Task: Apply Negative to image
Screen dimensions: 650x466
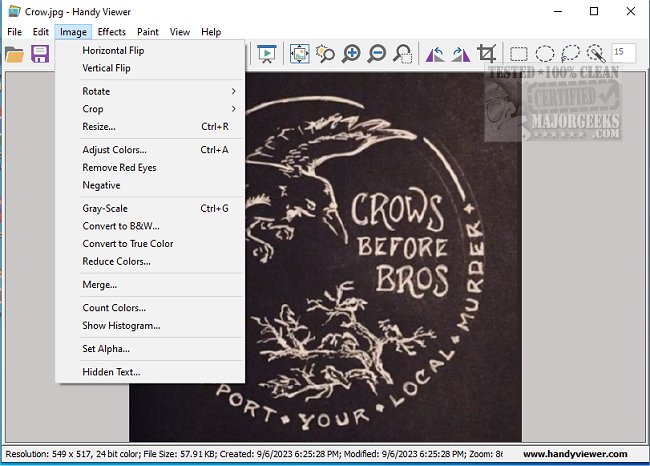Action: [150, 185]
